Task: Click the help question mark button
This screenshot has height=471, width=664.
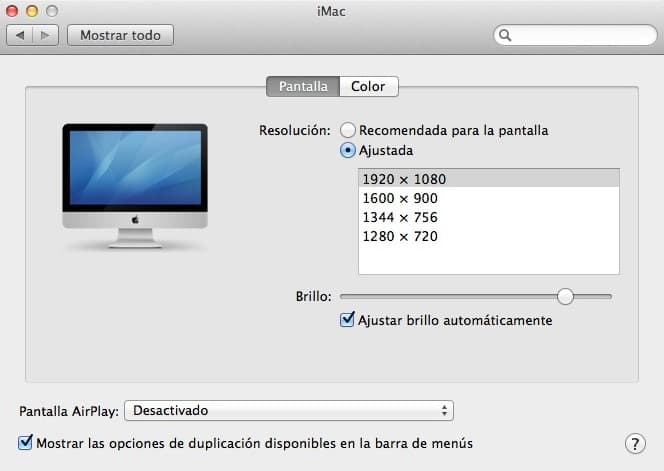Action: click(x=634, y=443)
